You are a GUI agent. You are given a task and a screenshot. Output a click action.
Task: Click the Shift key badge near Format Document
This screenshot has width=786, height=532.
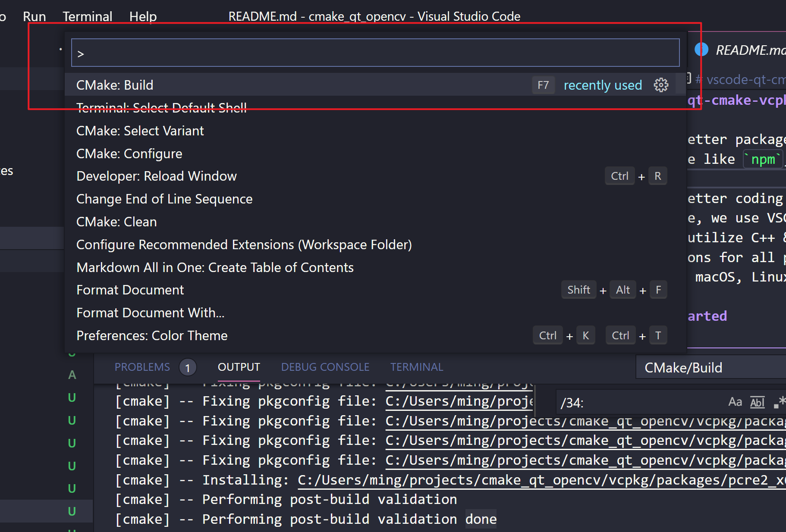point(578,290)
